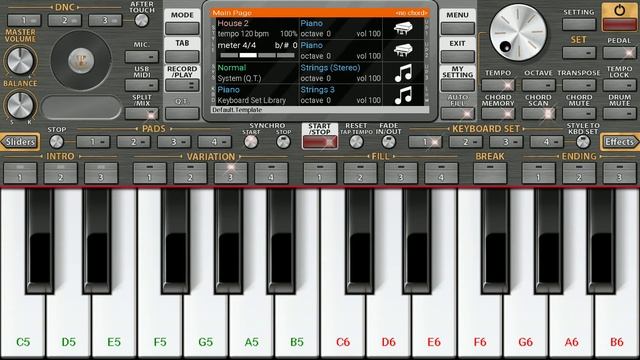Screen dimensions: 640x360
Task: Toggle Chord Scan
Action: click(538, 113)
